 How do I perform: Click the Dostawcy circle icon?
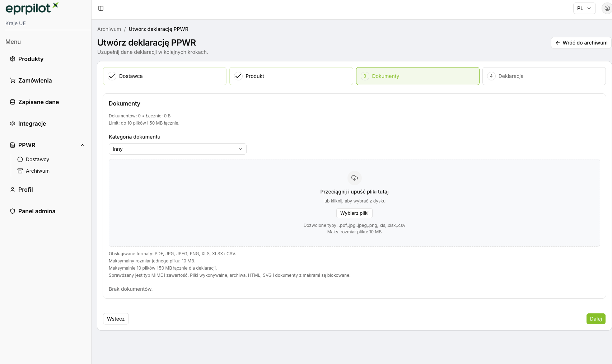[x=20, y=159]
